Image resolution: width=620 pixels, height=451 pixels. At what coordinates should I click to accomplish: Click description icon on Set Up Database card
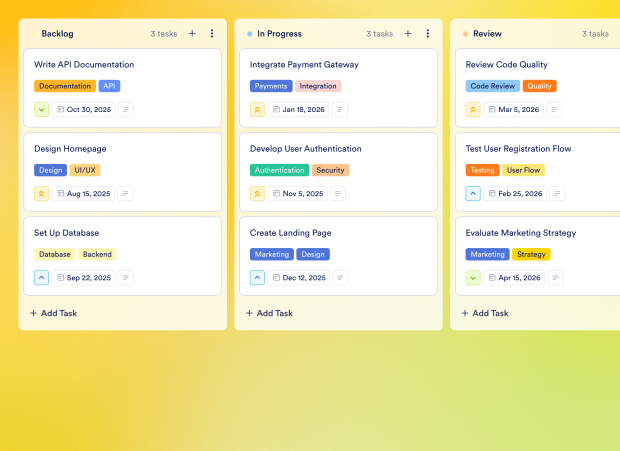coord(126,278)
